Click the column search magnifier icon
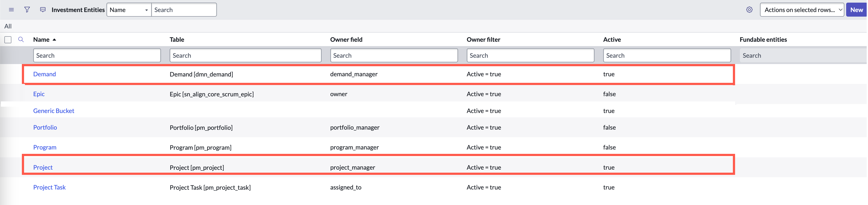Screen dimensions: 868x205 (21, 40)
